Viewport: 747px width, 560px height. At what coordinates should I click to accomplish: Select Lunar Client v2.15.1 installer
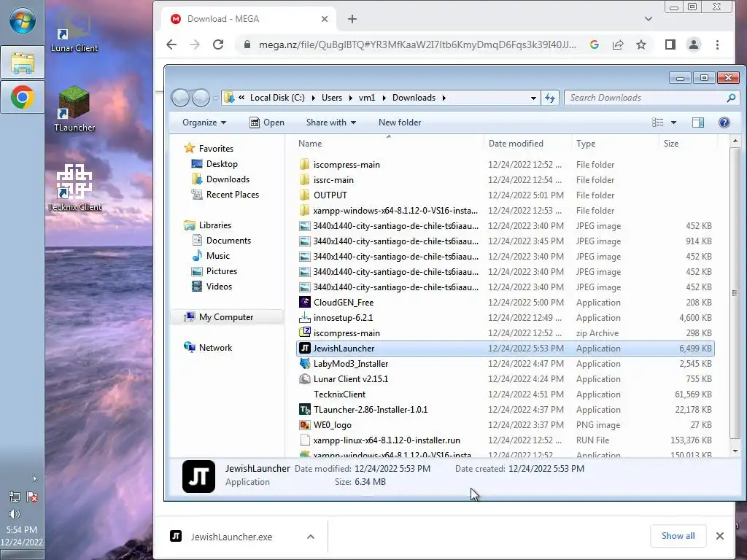505,379
